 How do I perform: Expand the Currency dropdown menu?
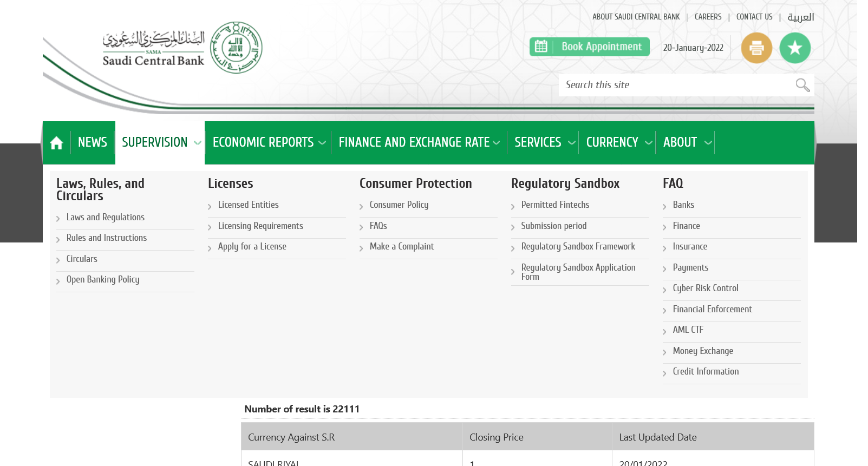618,142
